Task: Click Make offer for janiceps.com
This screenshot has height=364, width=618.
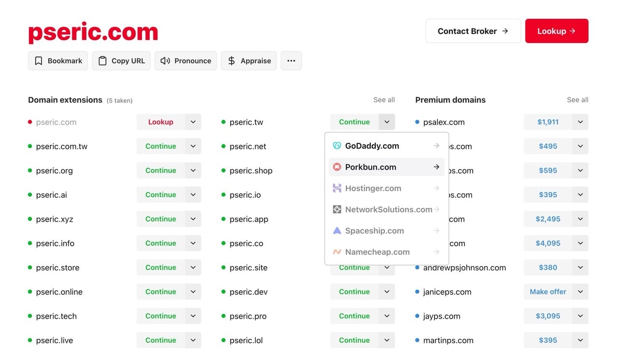Action: point(547,292)
